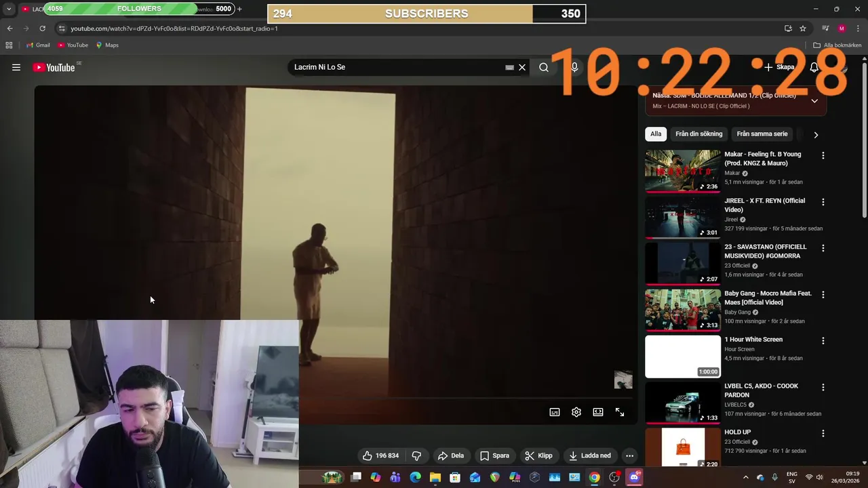Open Makar Feeling video thumbnail

coord(683,171)
